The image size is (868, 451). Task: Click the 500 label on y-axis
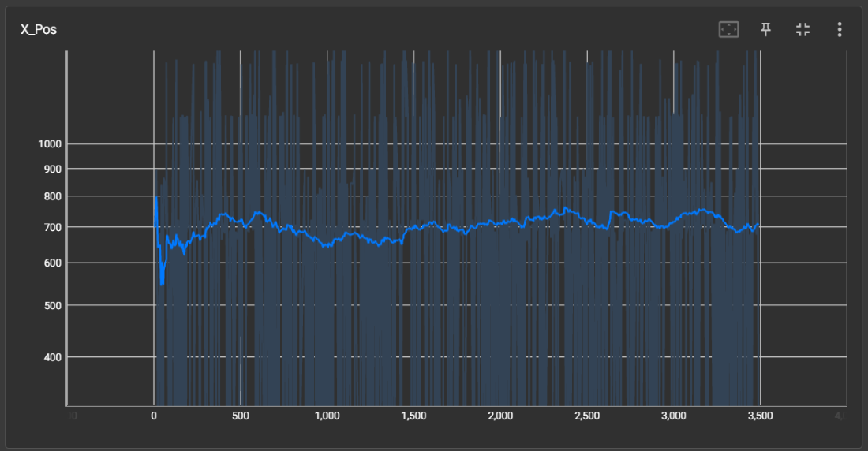click(52, 305)
